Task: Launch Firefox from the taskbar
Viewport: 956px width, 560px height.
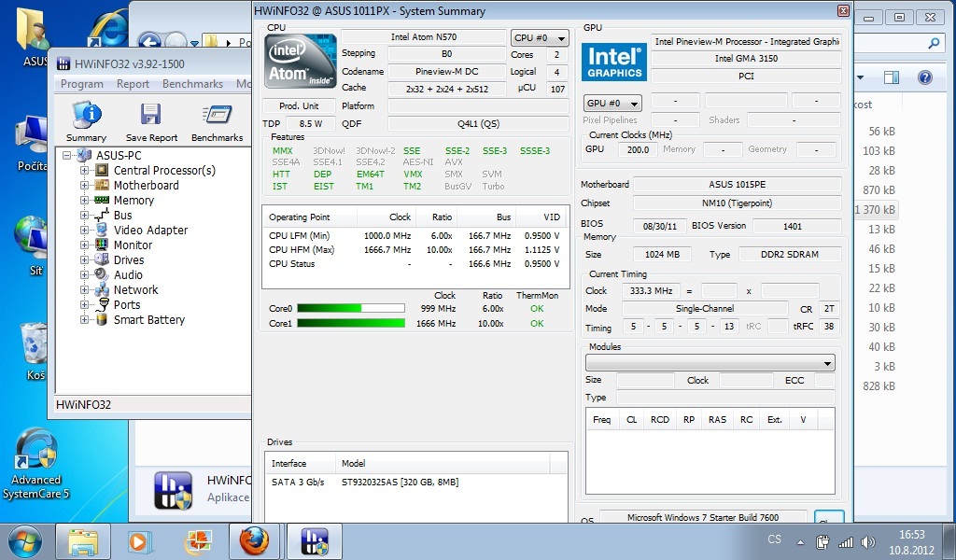Action: pos(254,541)
